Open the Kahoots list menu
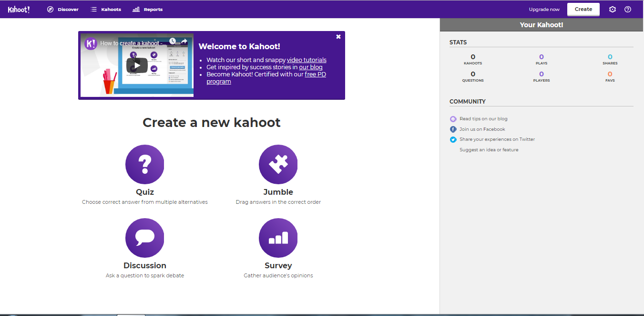This screenshot has width=644, height=316. click(x=106, y=9)
